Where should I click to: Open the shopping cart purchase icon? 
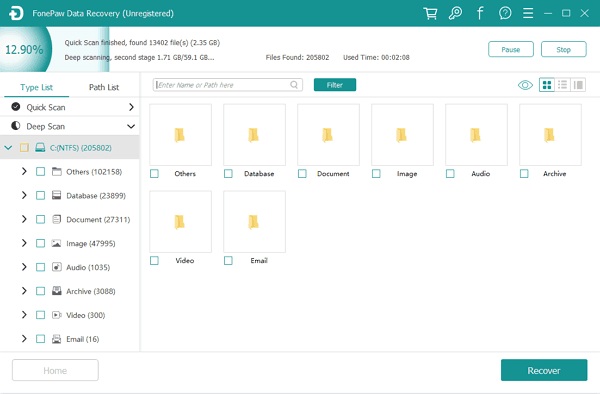[x=430, y=13]
